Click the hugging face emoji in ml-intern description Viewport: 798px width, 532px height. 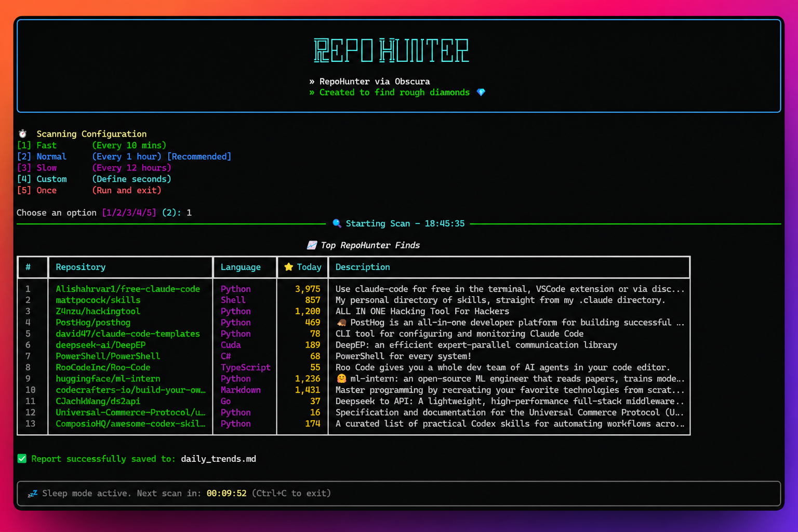click(341, 379)
